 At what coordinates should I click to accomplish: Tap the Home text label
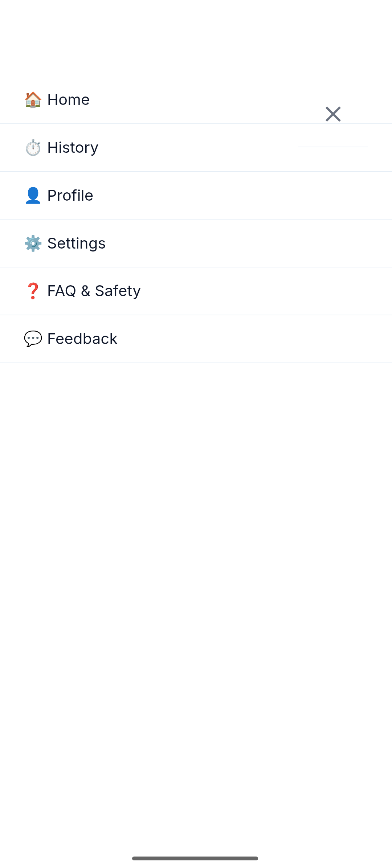click(x=69, y=100)
